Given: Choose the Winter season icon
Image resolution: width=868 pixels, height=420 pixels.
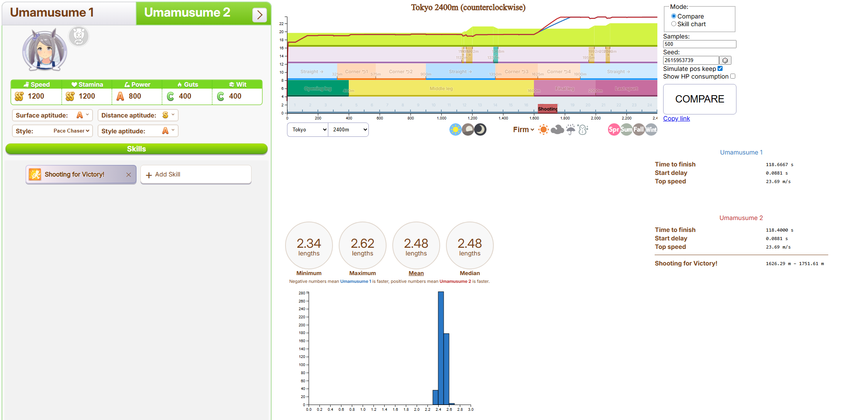Looking at the screenshot, I should 651,129.
